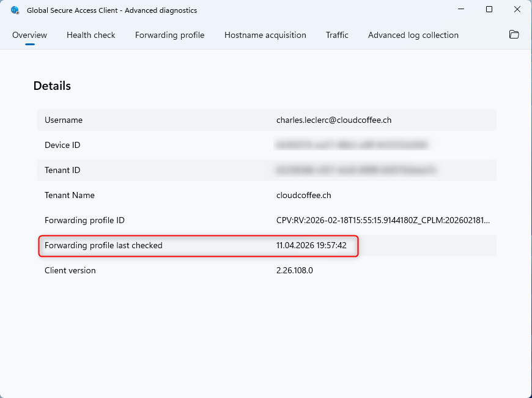
Task: Switch to the Health check tab
Action: (x=91, y=35)
